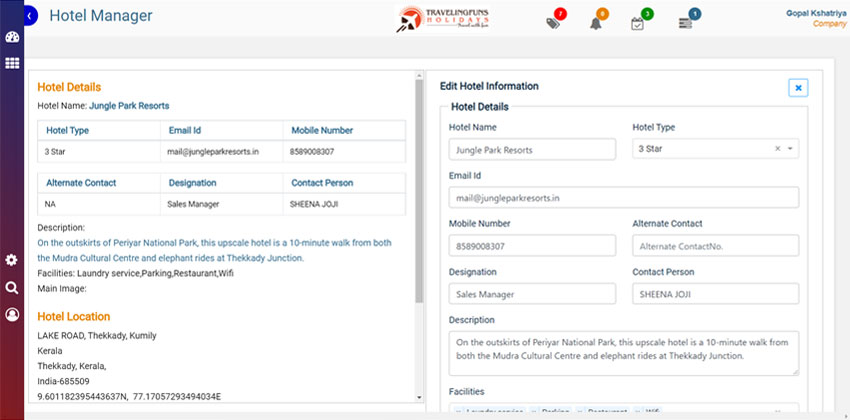This screenshot has width=850, height=420.
Task: Click the Description text area
Action: (x=623, y=353)
